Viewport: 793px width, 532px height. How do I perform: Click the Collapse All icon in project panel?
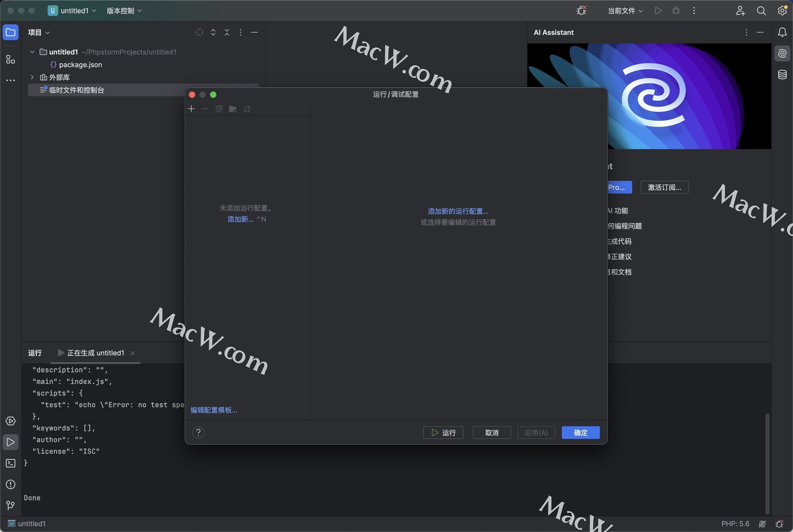(x=227, y=32)
